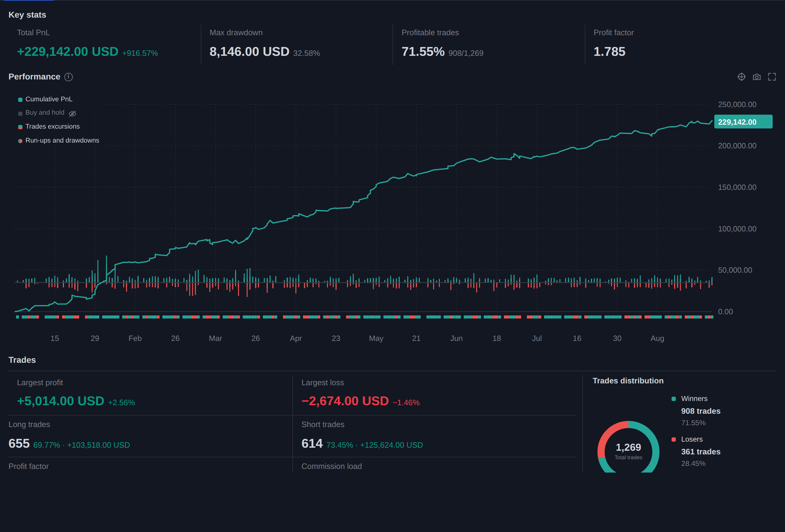Show the Buy and hold series via eye icon

click(72, 113)
